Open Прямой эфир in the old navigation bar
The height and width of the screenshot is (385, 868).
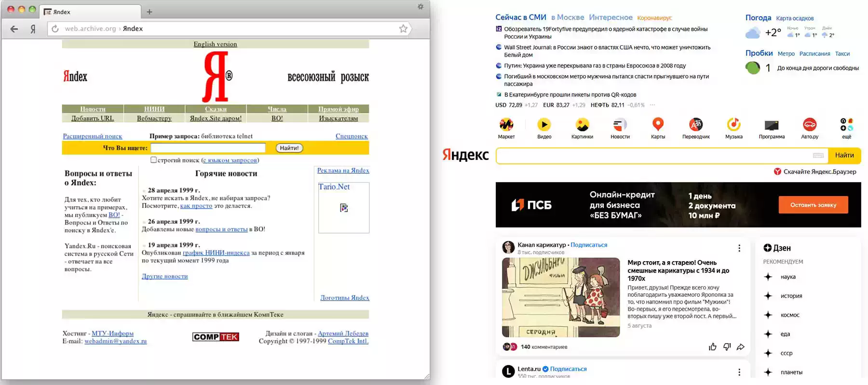pyautogui.click(x=339, y=109)
